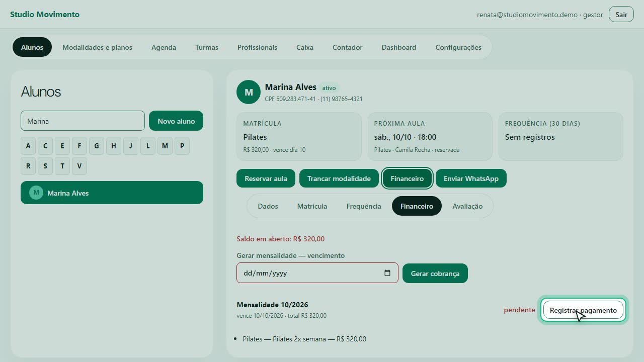The image size is (644, 362).
Task: Open the calendar picker icon in date field
Action: pyautogui.click(x=387, y=273)
